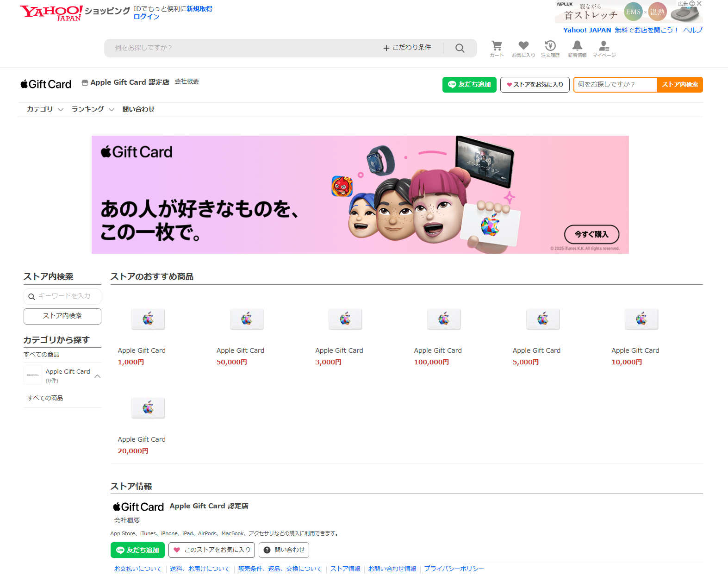Open the 1,000円 Apple Gift Card thumbnail
728x588 pixels.
pyautogui.click(x=148, y=319)
